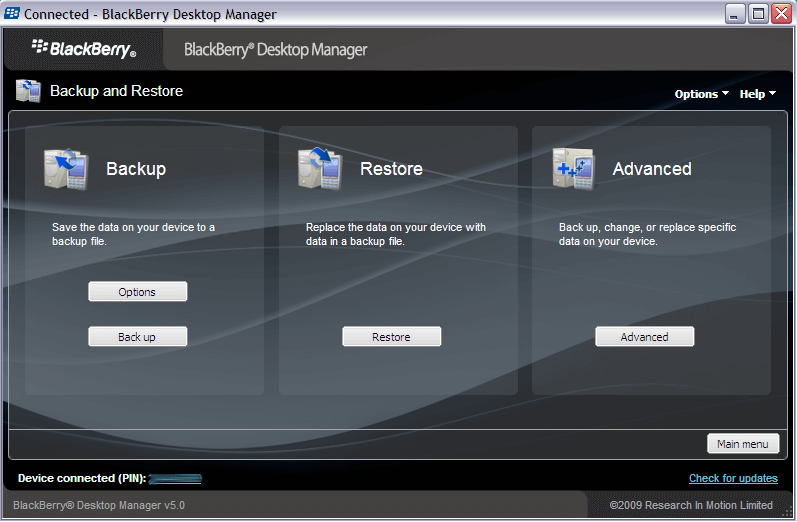This screenshot has width=797, height=522.
Task: Start a backup with Back up button
Action: coord(137,336)
